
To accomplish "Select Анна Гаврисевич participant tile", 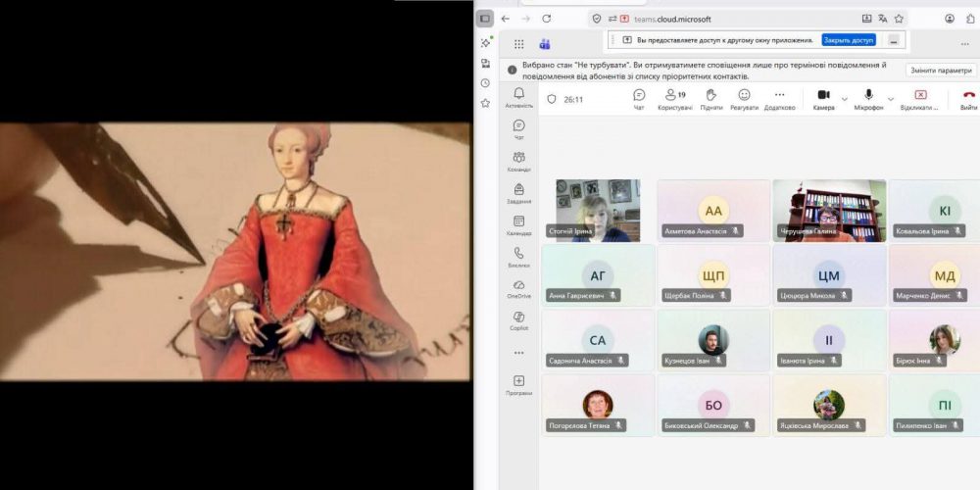I will (x=598, y=275).
